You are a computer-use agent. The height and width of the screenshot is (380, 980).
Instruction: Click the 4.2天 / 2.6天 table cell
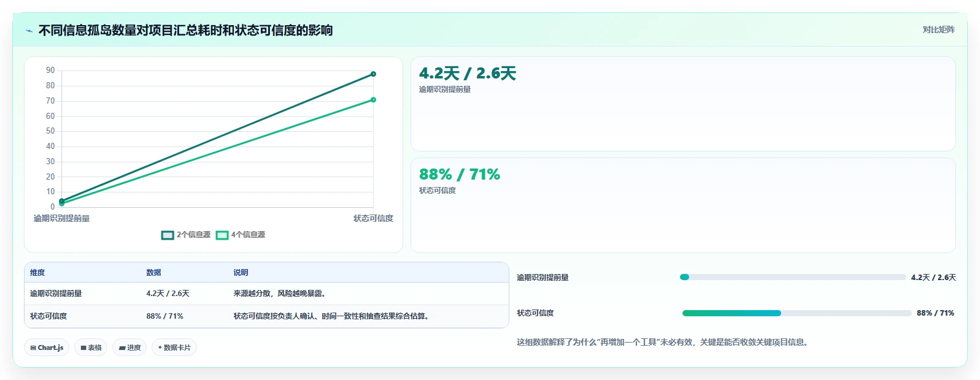tap(168, 294)
